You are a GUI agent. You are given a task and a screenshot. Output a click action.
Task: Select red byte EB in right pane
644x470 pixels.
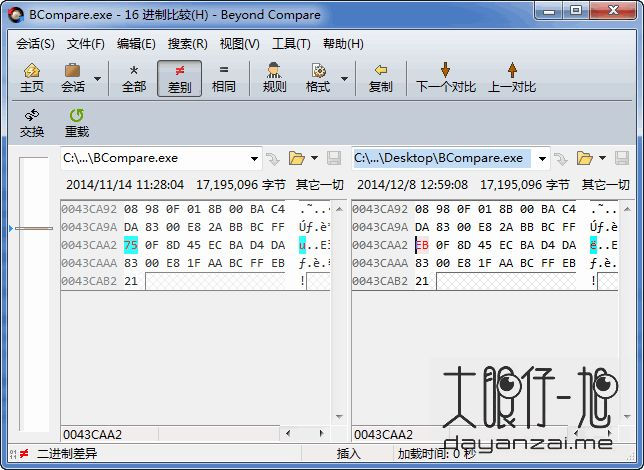(422, 245)
